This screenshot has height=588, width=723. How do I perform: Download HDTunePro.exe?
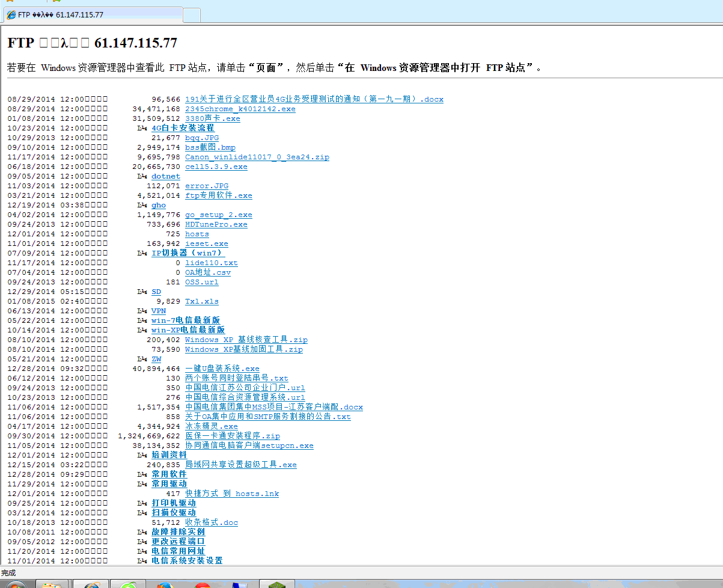click(x=216, y=224)
